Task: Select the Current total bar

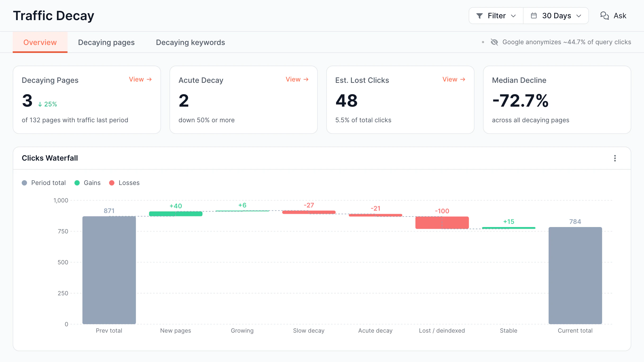Action: (x=575, y=275)
